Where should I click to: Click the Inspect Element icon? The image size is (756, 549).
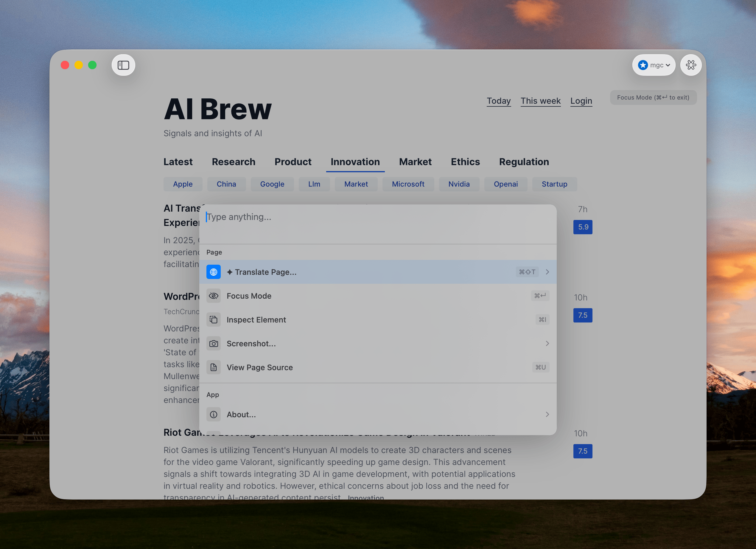pos(213,320)
